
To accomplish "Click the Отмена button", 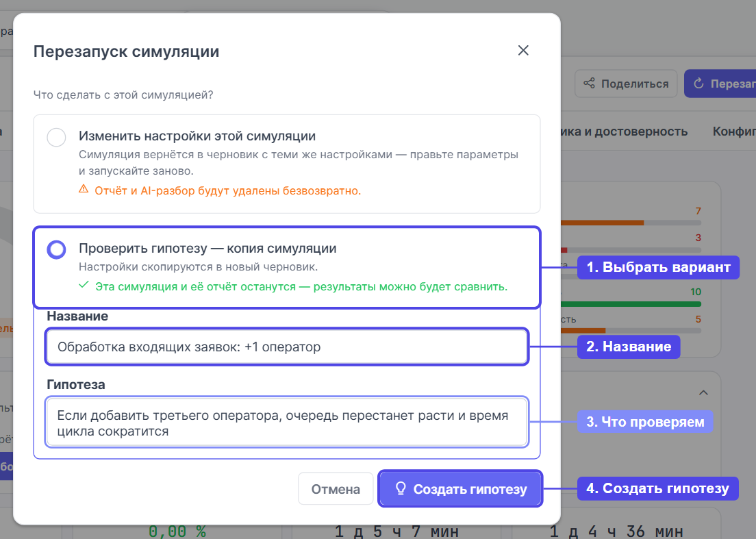I will click(336, 489).
